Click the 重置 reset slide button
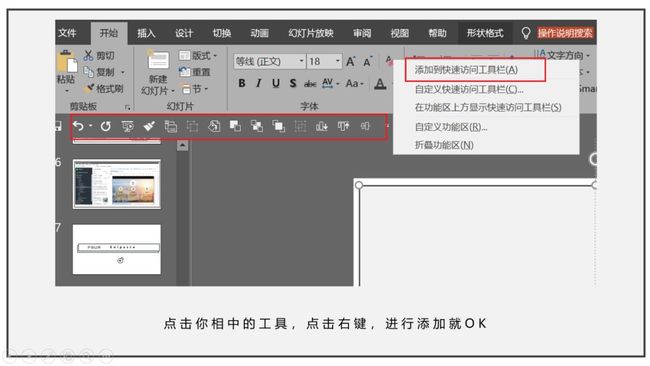The height and width of the screenshot is (366, 650). tap(194, 72)
